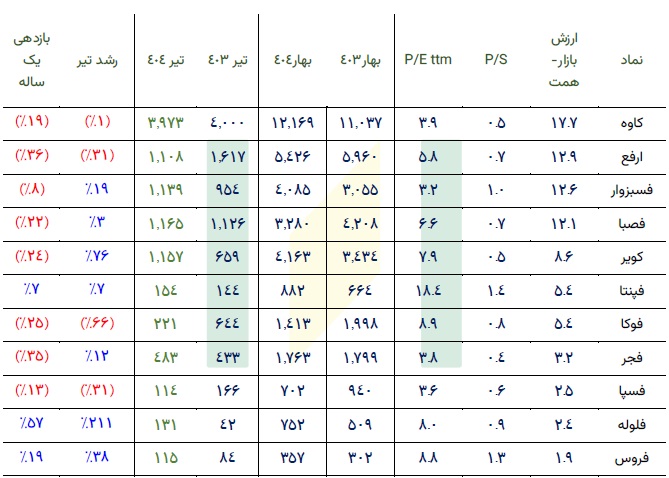Select the بهار ۴۰۳ column header

(x=360, y=60)
